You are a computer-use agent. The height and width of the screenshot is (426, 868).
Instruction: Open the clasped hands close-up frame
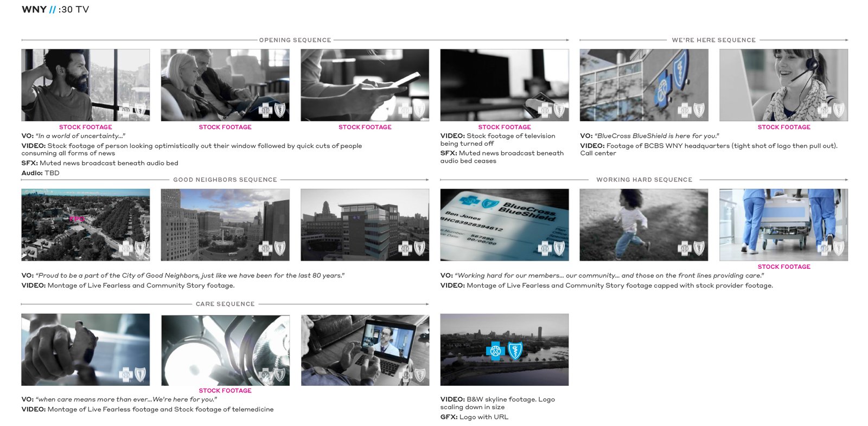(86, 350)
